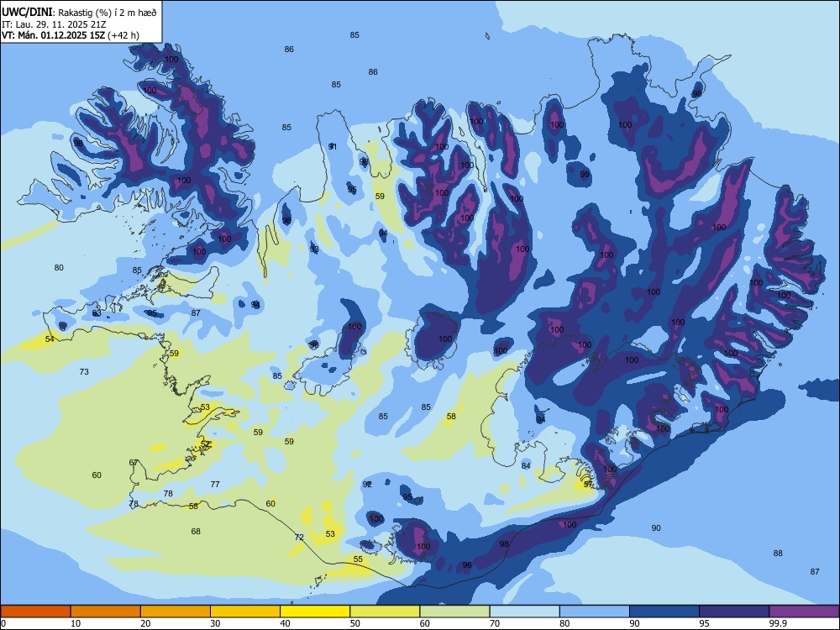Viewport: 840px width, 630px height.
Task: Click the map value '84'
Action: [x=526, y=465]
